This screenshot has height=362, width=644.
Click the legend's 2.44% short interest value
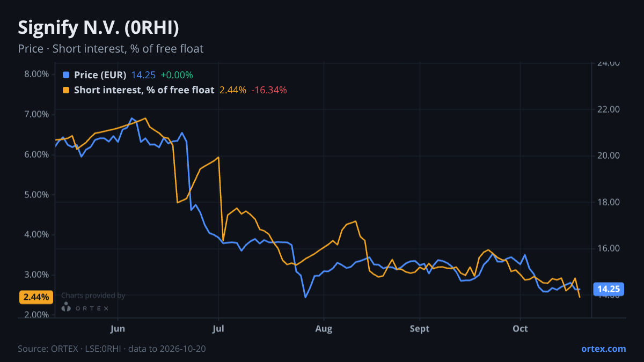click(x=233, y=90)
